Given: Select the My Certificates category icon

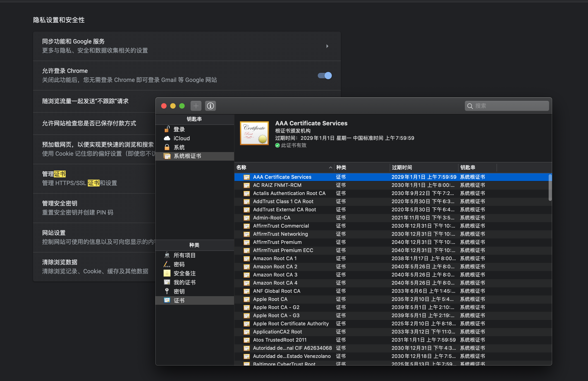Looking at the screenshot, I should (167, 282).
